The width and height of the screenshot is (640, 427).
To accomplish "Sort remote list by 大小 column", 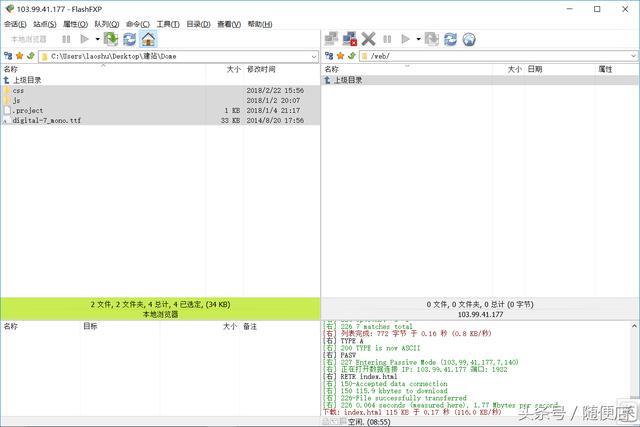I will tap(508, 69).
